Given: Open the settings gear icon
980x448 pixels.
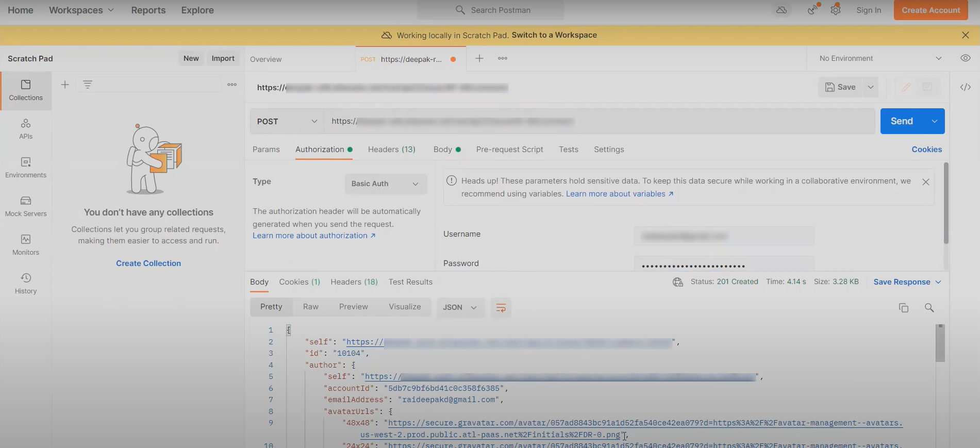Looking at the screenshot, I should pyautogui.click(x=836, y=10).
